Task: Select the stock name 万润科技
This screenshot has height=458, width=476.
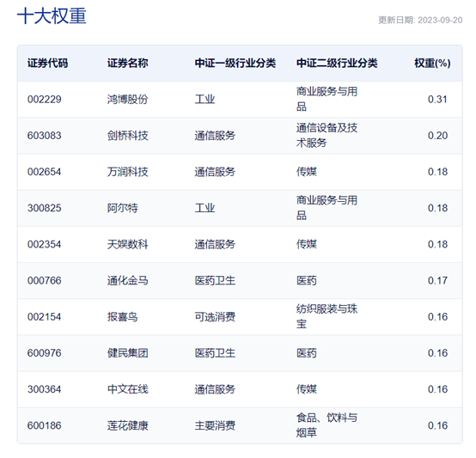Action: pos(127,172)
